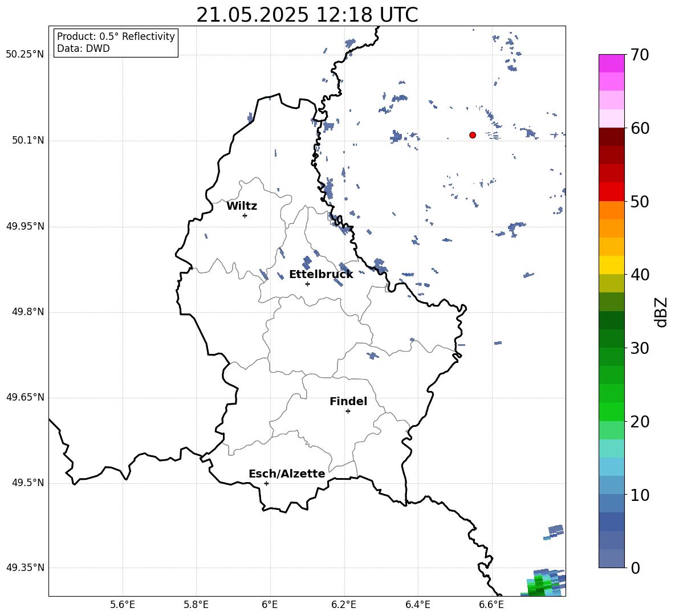
Task: Click the 0 colorbar tick label
Action: click(x=635, y=568)
